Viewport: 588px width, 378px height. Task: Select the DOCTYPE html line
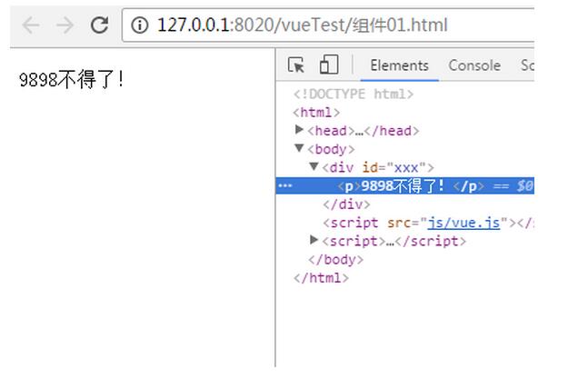tap(354, 94)
